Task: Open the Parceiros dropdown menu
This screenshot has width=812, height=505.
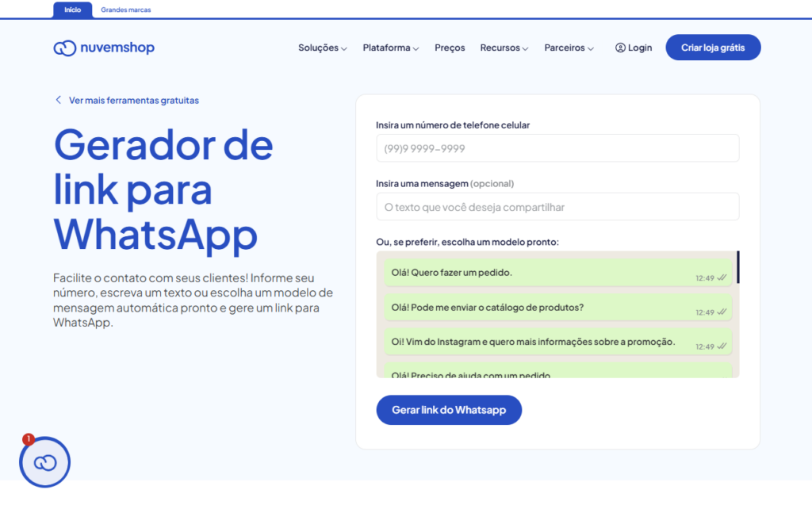Action: pyautogui.click(x=569, y=48)
